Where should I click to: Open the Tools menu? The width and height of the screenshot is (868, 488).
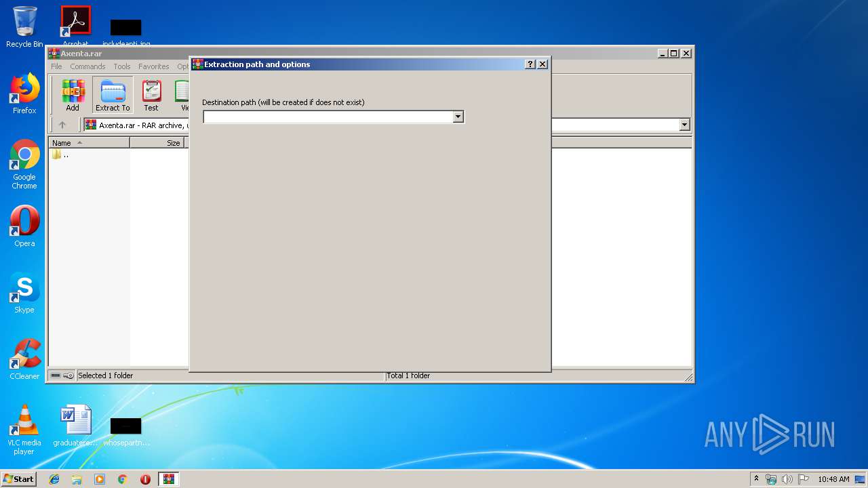point(122,66)
